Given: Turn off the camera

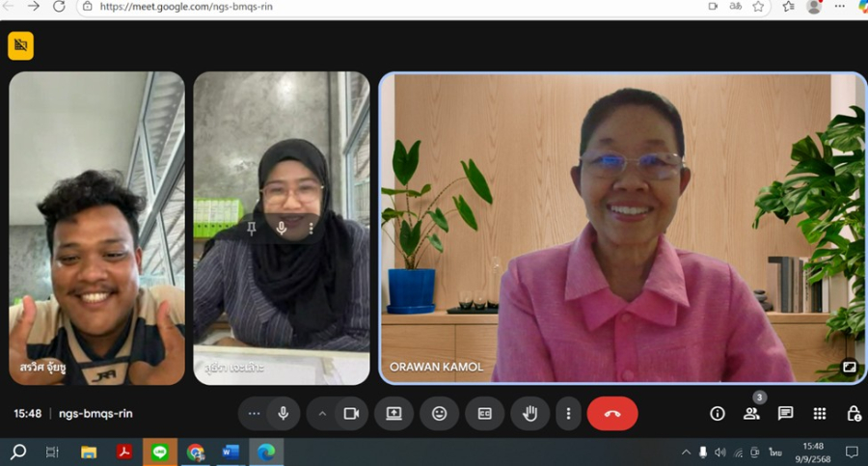Looking at the screenshot, I should tap(351, 413).
